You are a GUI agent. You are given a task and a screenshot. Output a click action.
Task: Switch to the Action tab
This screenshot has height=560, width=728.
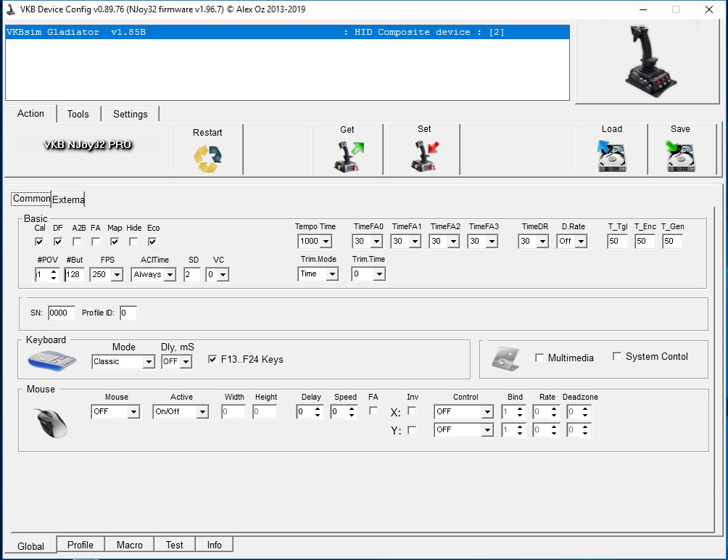[30, 113]
